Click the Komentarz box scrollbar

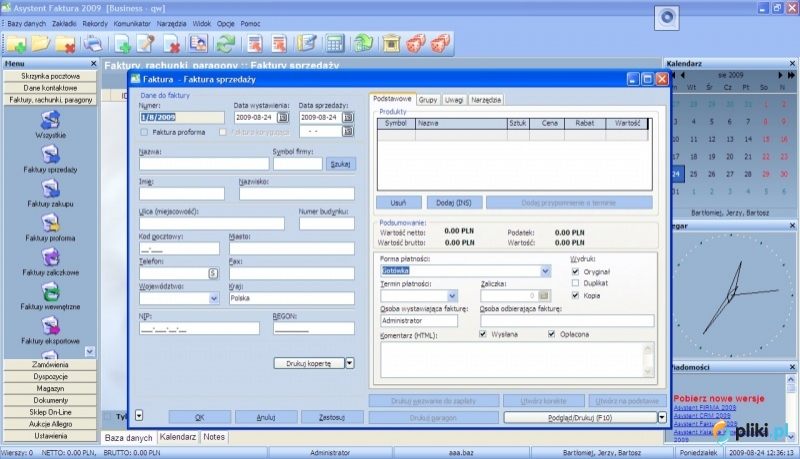648,360
